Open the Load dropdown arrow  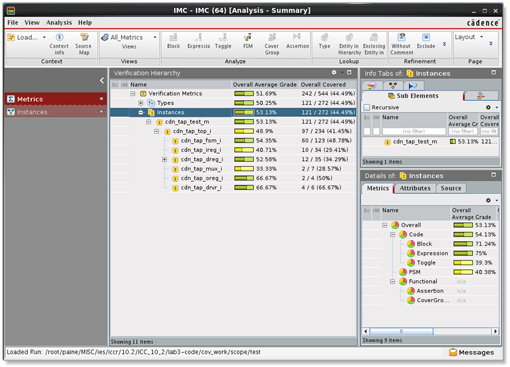44,37
